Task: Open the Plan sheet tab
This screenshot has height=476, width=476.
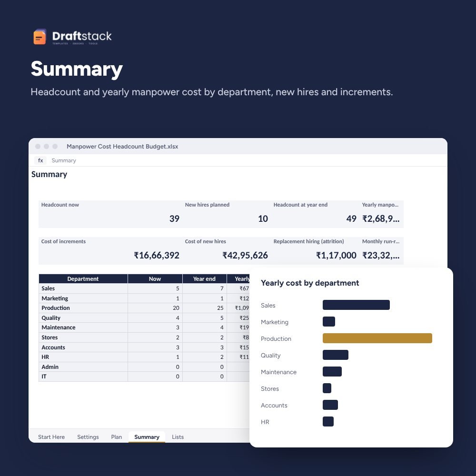Action: [117, 437]
